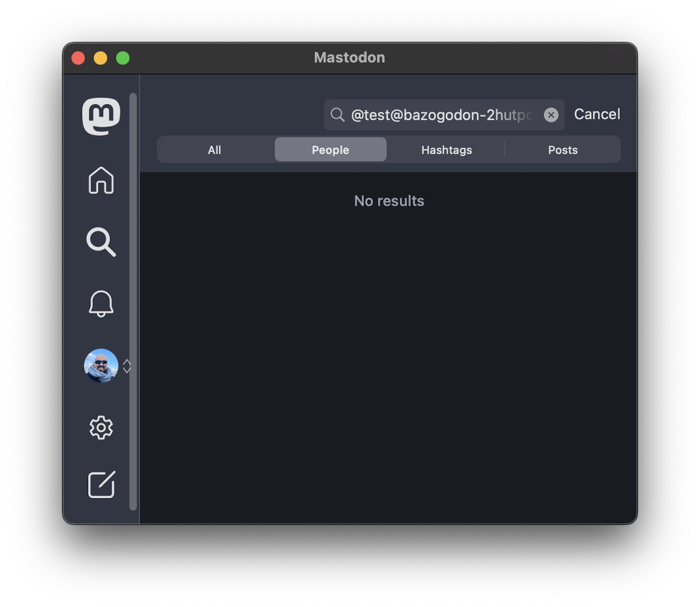Open the Search magnifier in sidebar
Screen dimensions: 700x607
coord(101,242)
